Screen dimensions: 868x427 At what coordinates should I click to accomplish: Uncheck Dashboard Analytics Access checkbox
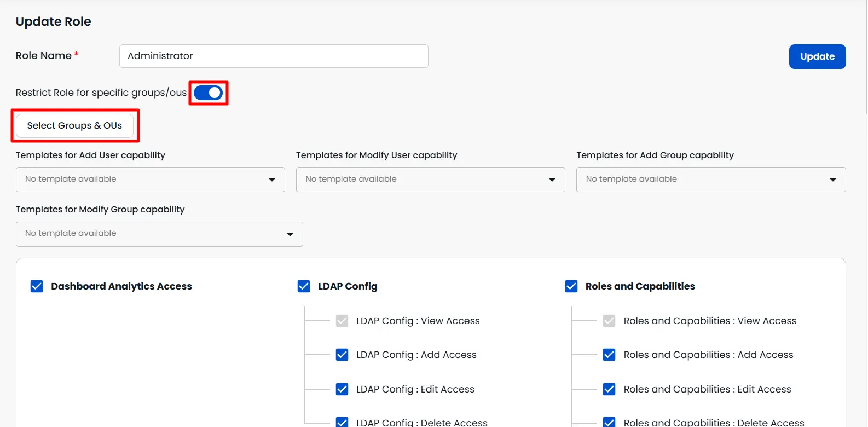point(37,286)
